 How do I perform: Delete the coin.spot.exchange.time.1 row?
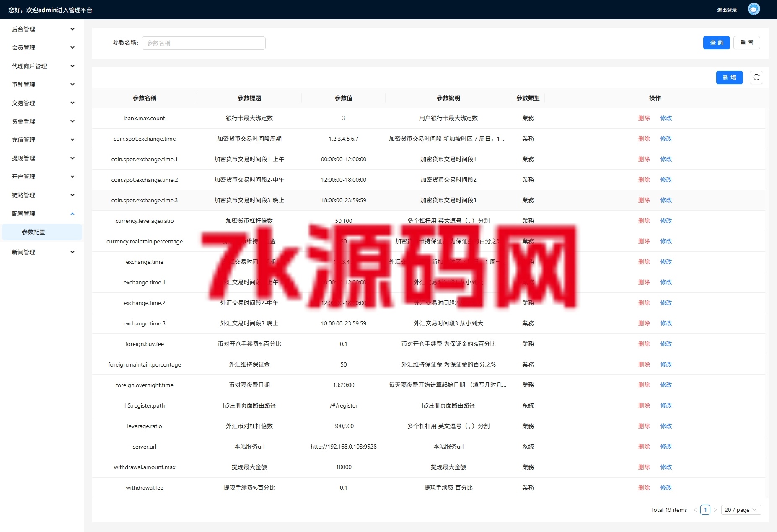pos(644,159)
